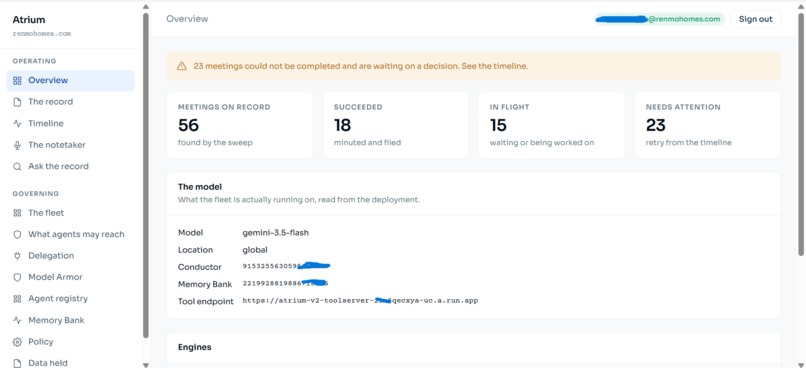Click the 23 meetings warning banner text
The image size is (806, 368).
tap(361, 66)
